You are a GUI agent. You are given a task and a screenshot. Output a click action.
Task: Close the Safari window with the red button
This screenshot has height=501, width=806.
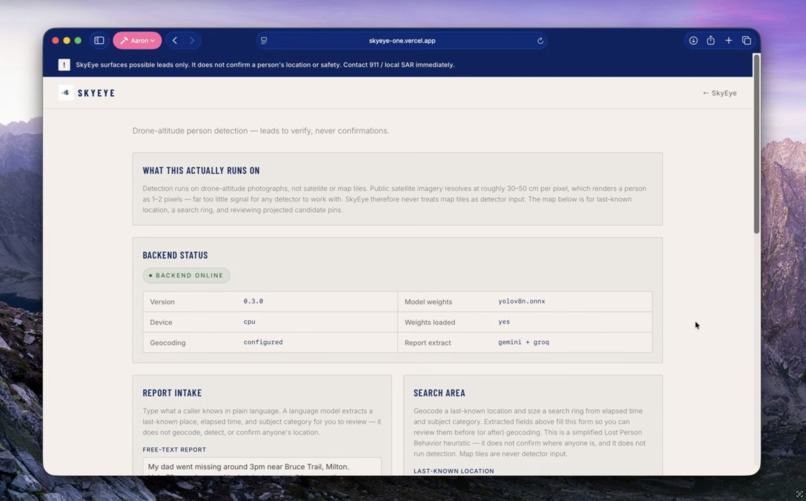(x=56, y=41)
